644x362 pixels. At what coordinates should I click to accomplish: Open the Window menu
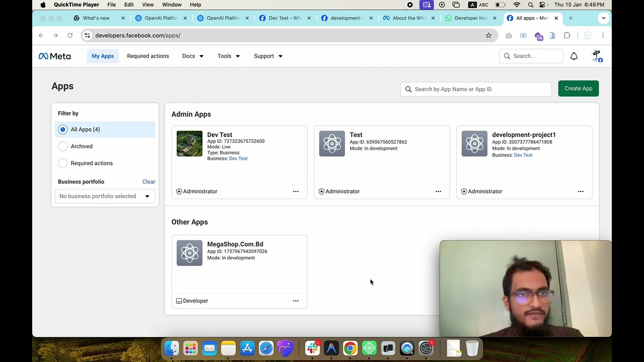172,5
